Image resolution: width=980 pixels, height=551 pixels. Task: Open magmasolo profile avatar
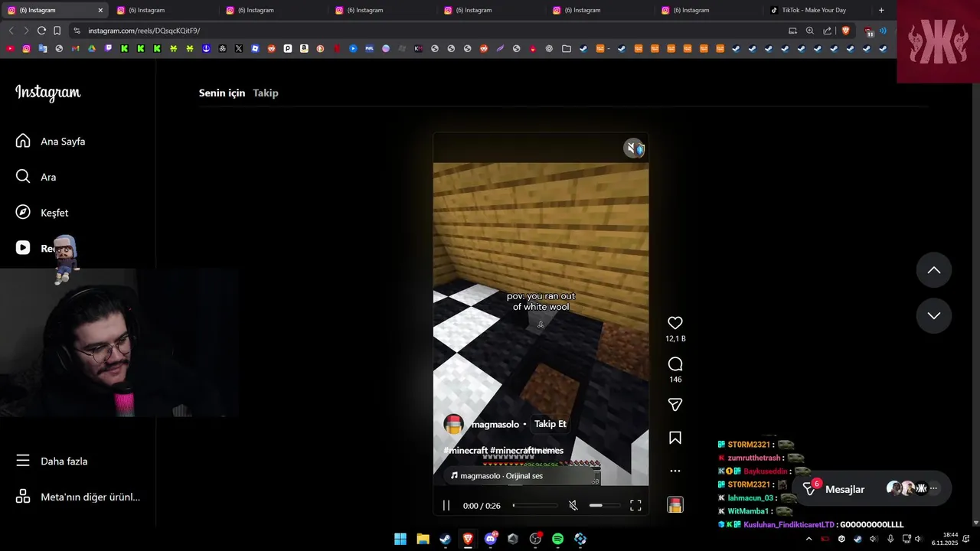click(454, 425)
